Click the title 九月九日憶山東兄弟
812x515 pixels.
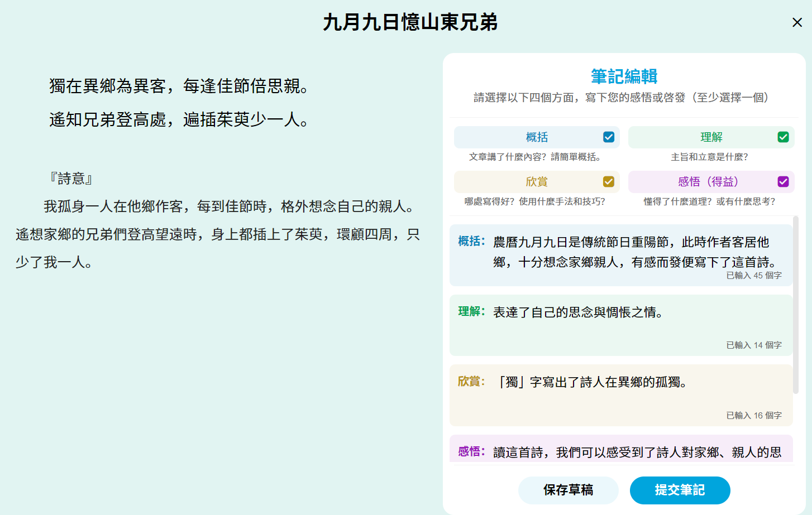(410, 22)
